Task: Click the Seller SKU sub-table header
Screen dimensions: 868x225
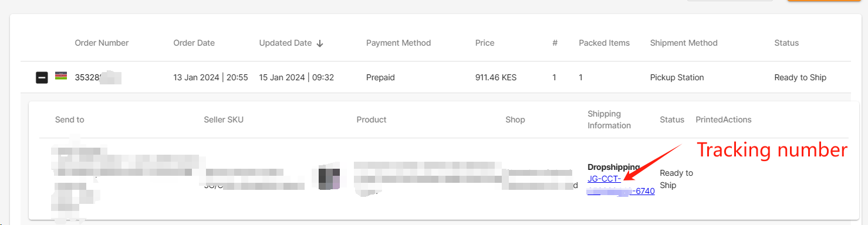Action: [x=224, y=120]
